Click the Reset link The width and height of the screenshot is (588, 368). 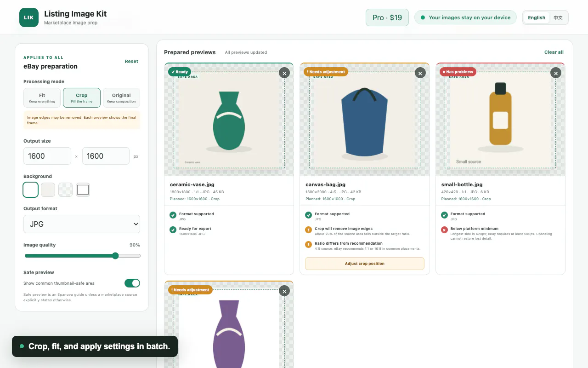click(x=131, y=61)
